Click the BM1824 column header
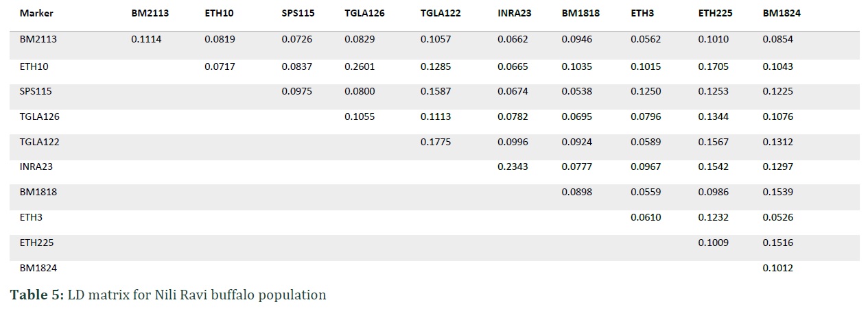This screenshot has width=868, height=309. [x=782, y=13]
